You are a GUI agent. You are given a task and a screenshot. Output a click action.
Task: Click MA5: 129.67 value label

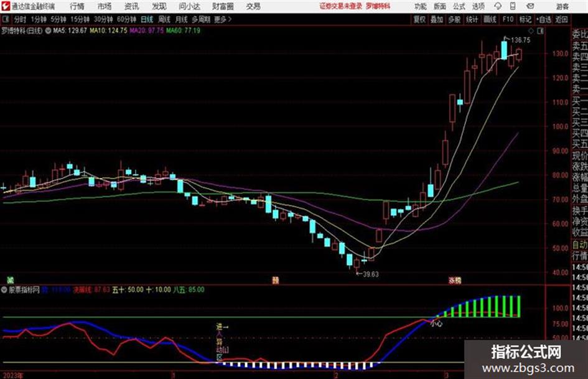70,30
